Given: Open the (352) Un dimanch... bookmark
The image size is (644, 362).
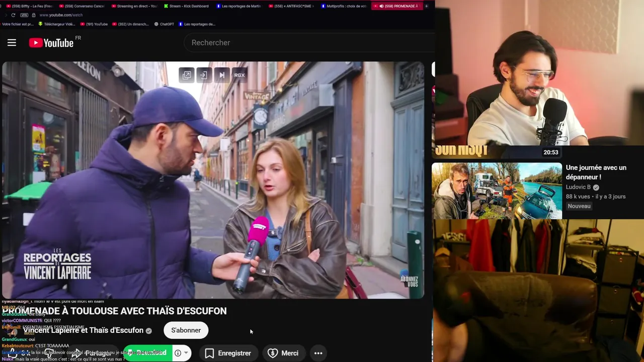Looking at the screenshot, I should (x=130, y=24).
